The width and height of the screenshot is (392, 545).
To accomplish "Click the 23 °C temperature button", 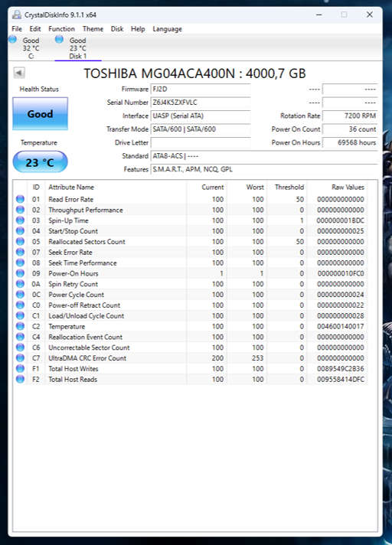I will coord(40,162).
